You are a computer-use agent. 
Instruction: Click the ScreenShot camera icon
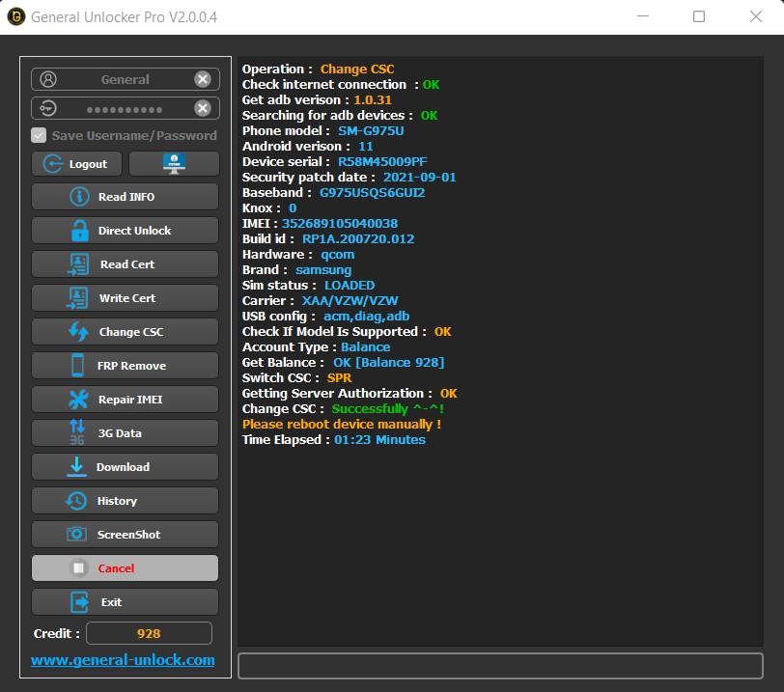[76, 534]
